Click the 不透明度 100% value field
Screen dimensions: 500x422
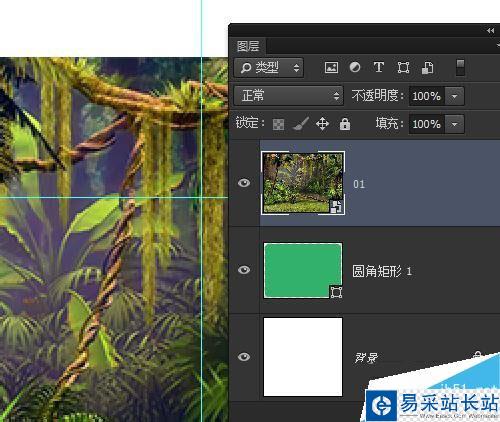(x=427, y=96)
